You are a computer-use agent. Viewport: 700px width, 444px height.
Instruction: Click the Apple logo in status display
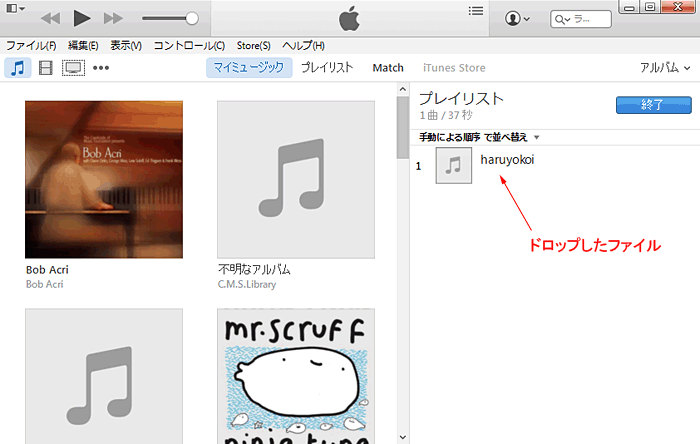pos(350,18)
